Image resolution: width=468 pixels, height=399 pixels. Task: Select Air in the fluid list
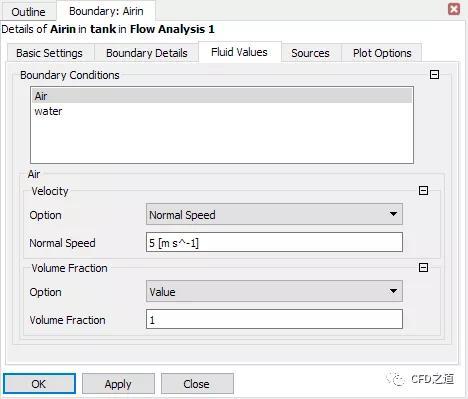pyautogui.click(x=222, y=96)
